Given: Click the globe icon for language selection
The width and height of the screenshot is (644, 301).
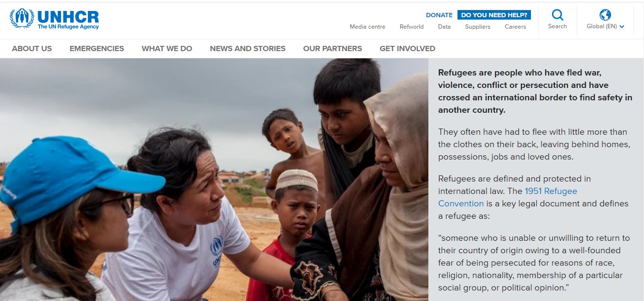Looking at the screenshot, I should (605, 15).
